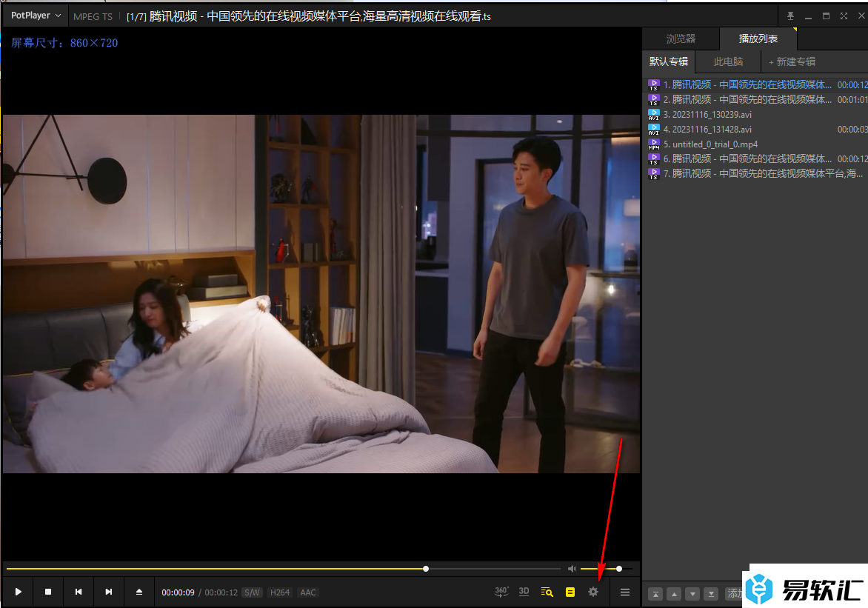Click the TS file icon of item 7
The image size is (868, 608).
(654, 173)
